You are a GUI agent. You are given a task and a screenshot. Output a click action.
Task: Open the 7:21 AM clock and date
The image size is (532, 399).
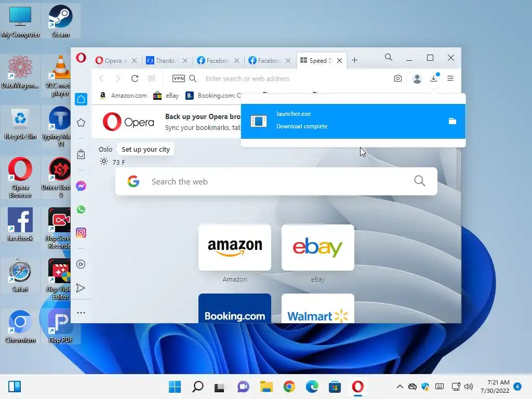[x=495, y=387]
